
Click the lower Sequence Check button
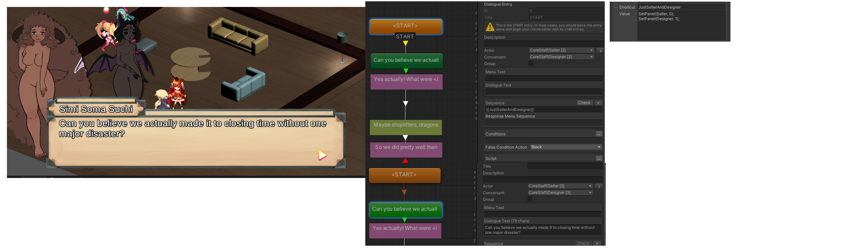583,243
